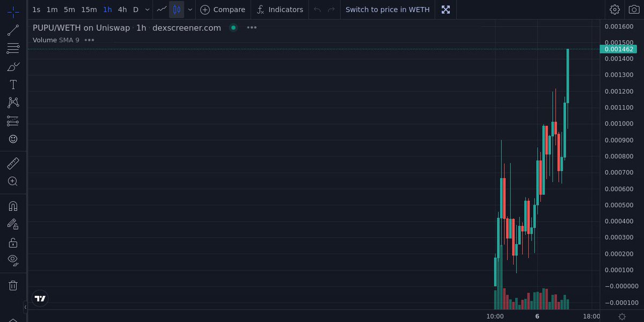This screenshot has height=322, width=644.
Task: Activate the zoom in tool
Action: (13, 181)
